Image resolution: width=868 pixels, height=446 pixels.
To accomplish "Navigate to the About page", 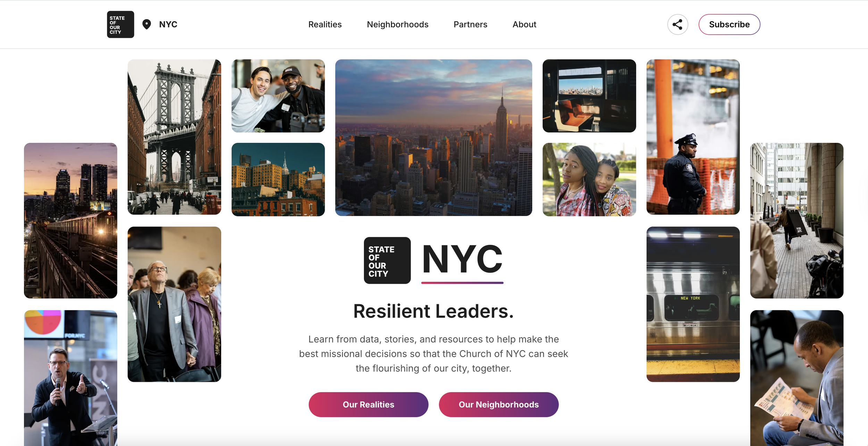I will (x=524, y=24).
